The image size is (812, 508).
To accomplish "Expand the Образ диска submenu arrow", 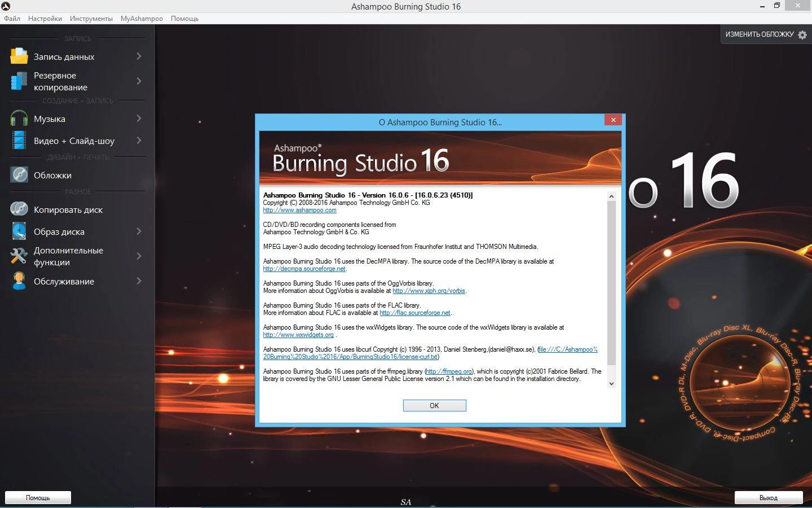I will [x=139, y=231].
